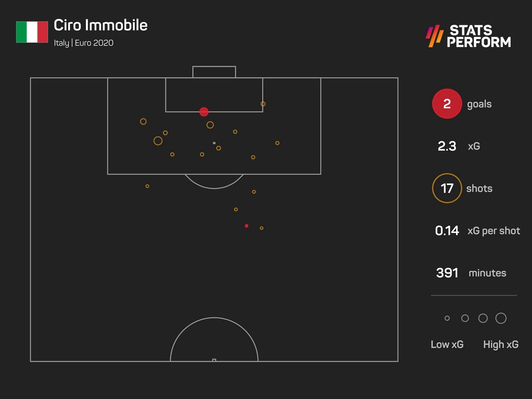Pick the largest legend circle above High xG
Image resolution: width=532 pixels, height=399 pixels.
[501, 318]
